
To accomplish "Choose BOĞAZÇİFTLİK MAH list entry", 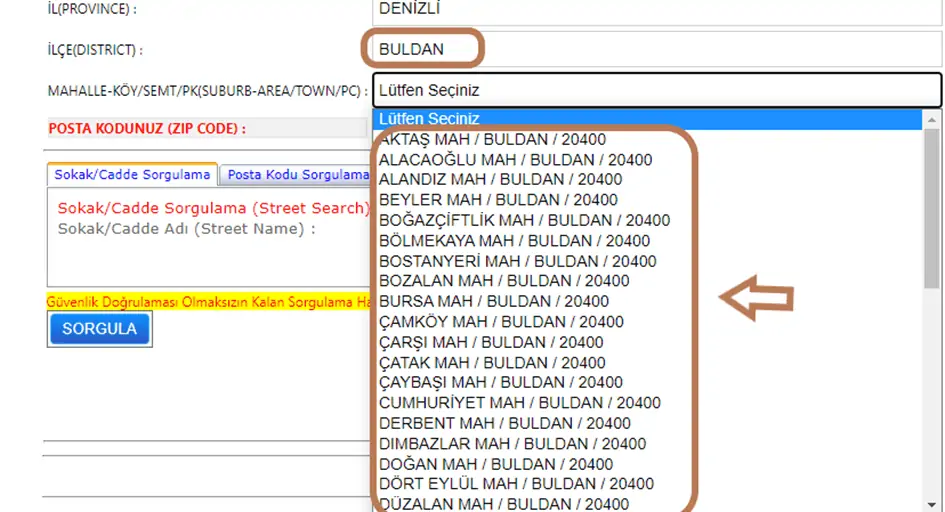I will [x=524, y=220].
